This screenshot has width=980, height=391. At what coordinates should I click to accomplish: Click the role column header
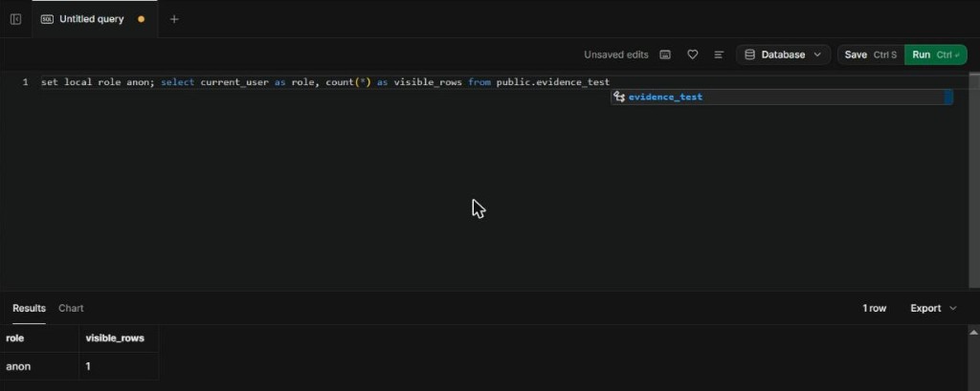coord(39,337)
